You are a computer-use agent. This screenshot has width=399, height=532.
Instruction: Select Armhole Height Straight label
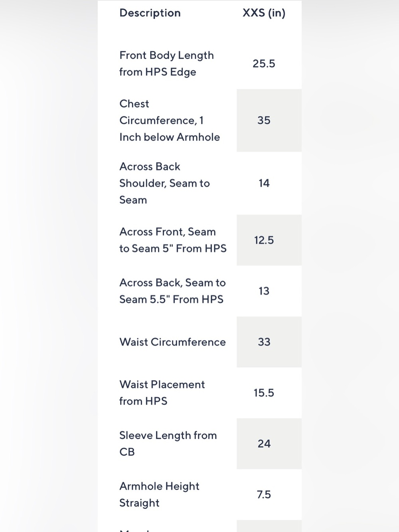[159, 494]
